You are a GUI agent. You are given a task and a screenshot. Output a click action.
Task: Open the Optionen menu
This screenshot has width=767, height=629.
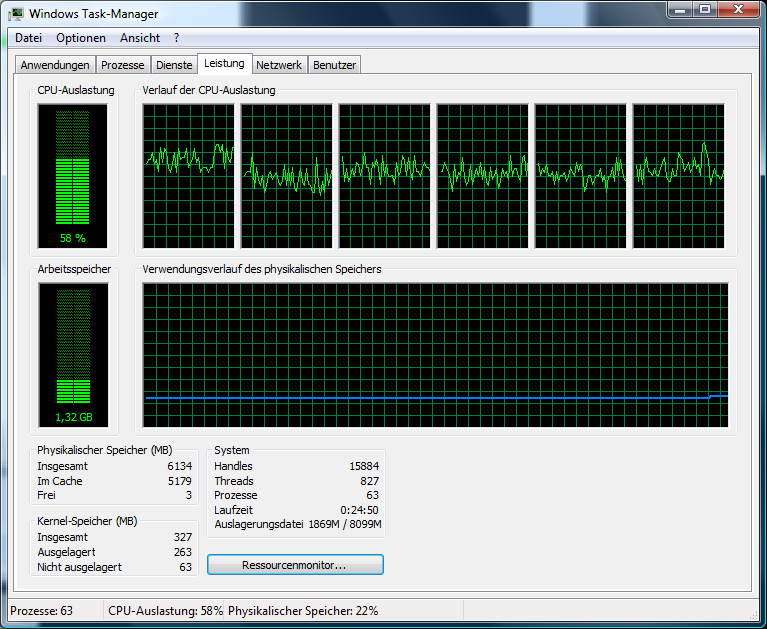81,38
